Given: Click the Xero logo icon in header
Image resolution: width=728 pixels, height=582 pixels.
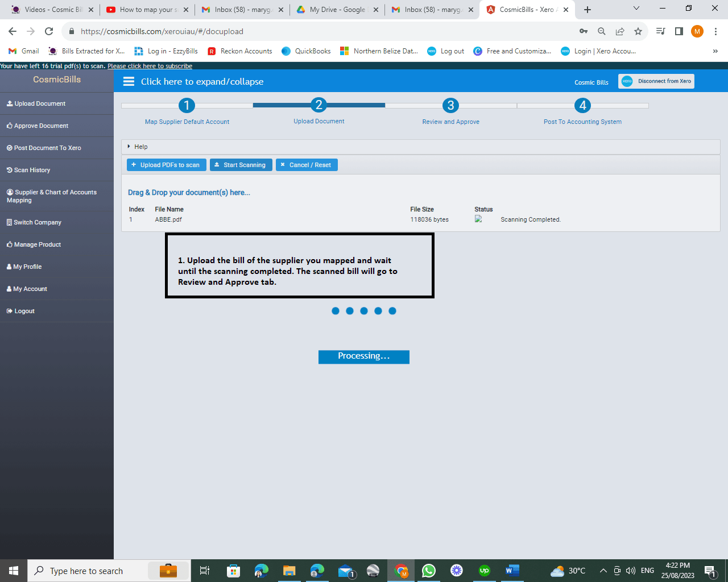Looking at the screenshot, I should pyautogui.click(x=627, y=81).
